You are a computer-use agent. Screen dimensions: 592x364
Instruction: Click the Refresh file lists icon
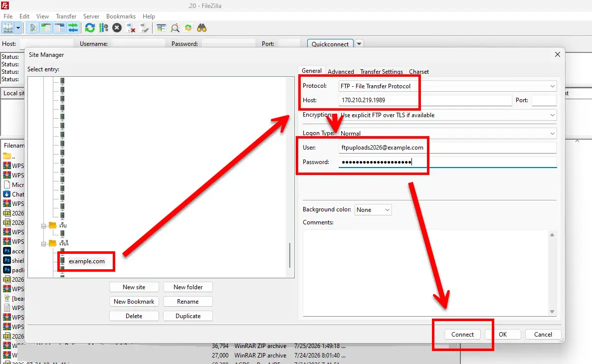click(90, 28)
